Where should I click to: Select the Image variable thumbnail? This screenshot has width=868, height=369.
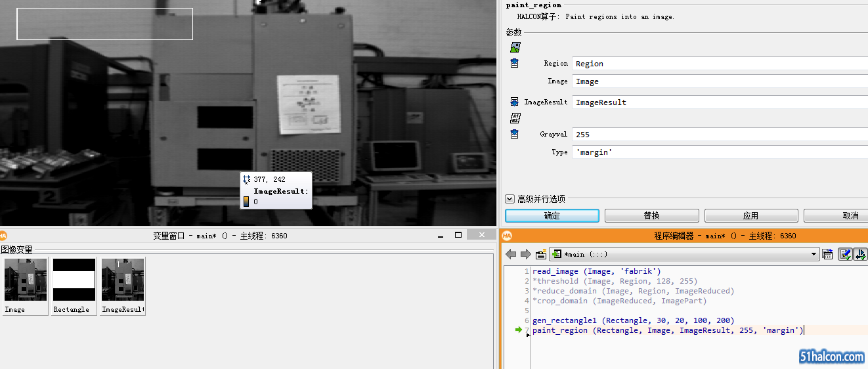pos(26,286)
